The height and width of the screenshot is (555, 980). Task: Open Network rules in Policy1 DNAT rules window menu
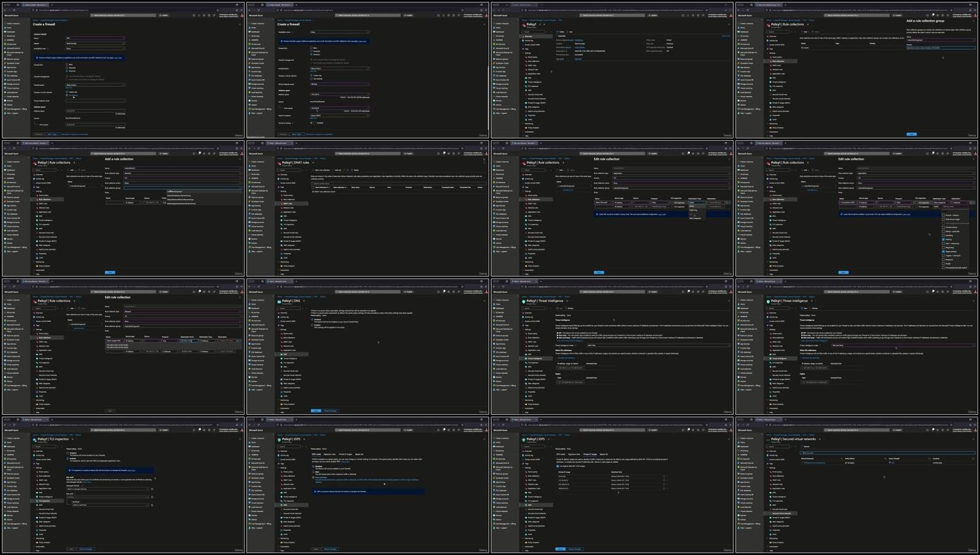pos(287,208)
